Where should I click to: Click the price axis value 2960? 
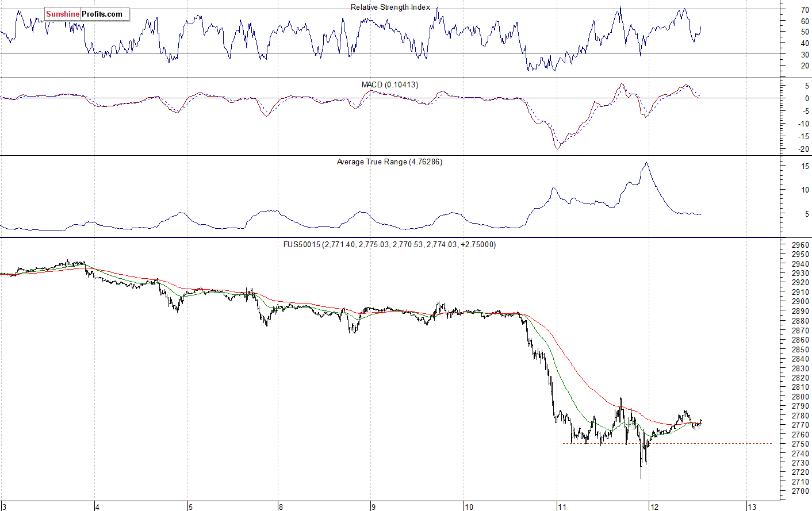tap(800, 245)
